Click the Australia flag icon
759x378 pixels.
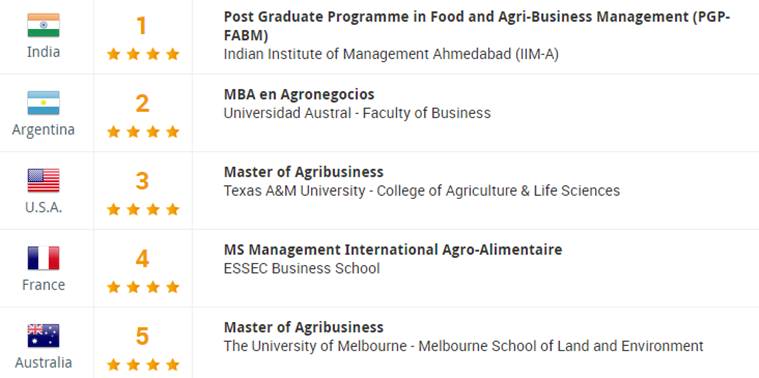point(43,335)
